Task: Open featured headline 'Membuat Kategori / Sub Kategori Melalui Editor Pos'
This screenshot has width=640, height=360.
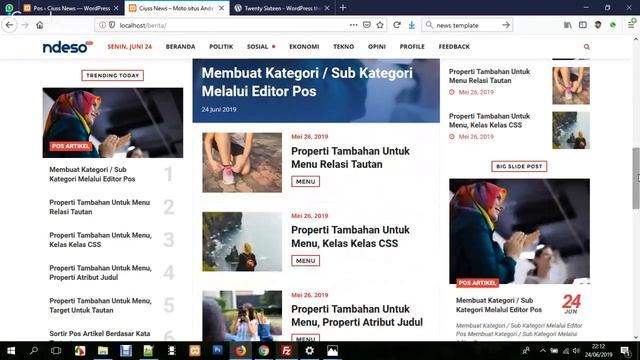Action: coord(307,82)
